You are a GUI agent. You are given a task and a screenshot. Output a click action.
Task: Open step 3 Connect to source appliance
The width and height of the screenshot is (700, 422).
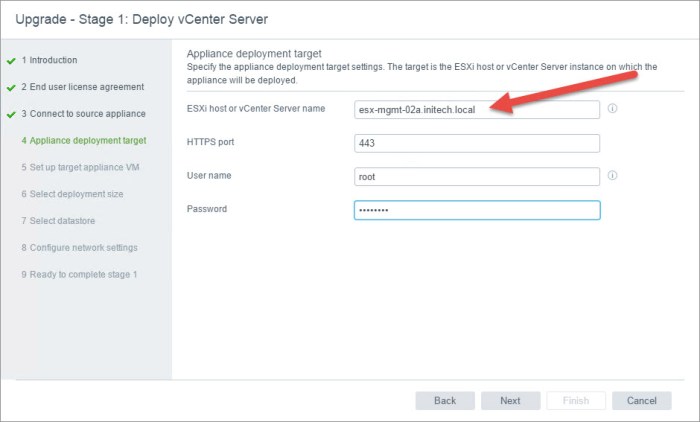coord(83,113)
